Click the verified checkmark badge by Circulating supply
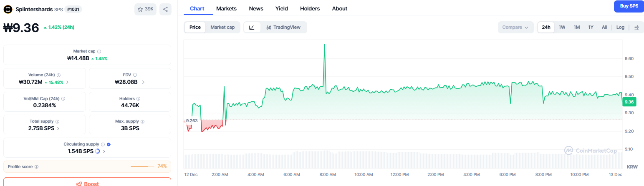 tap(109, 144)
